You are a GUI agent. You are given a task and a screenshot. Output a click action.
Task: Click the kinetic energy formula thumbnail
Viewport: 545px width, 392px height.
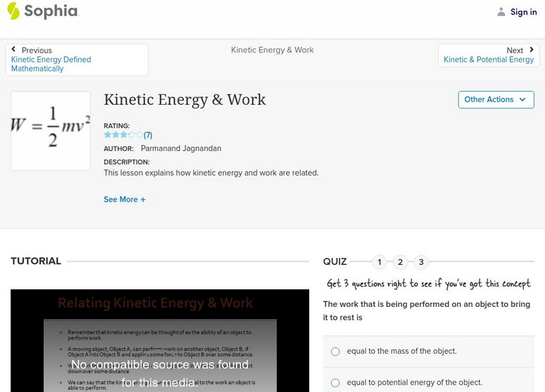point(50,131)
